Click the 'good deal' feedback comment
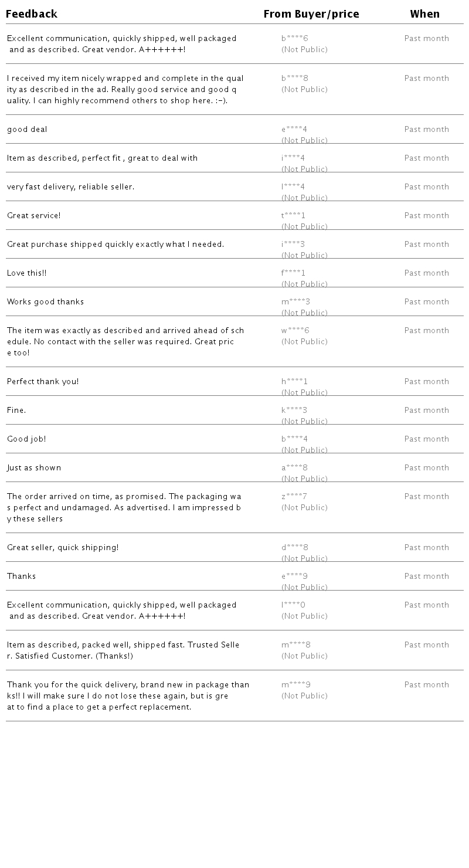The width and height of the screenshot is (469, 868). coord(27,130)
